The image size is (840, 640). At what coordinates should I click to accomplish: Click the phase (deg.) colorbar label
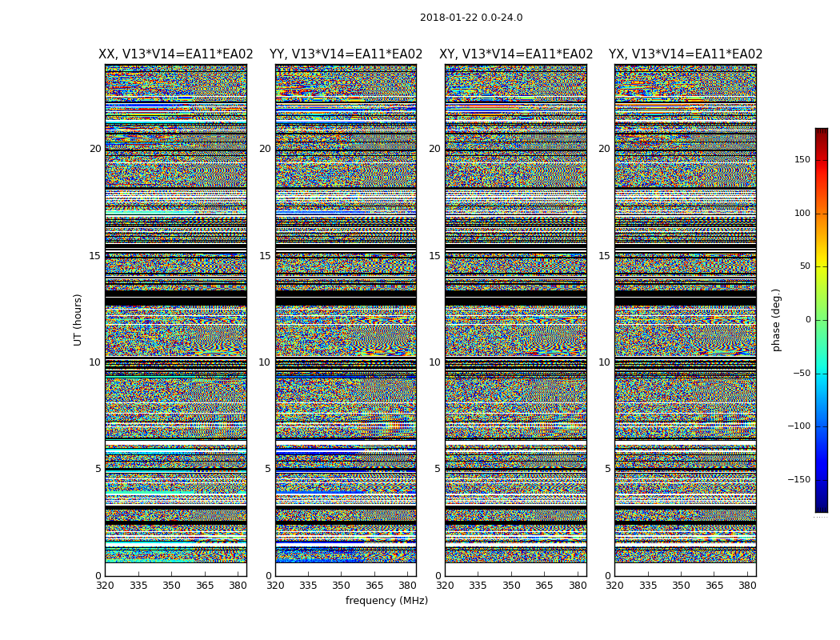pos(777,320)
